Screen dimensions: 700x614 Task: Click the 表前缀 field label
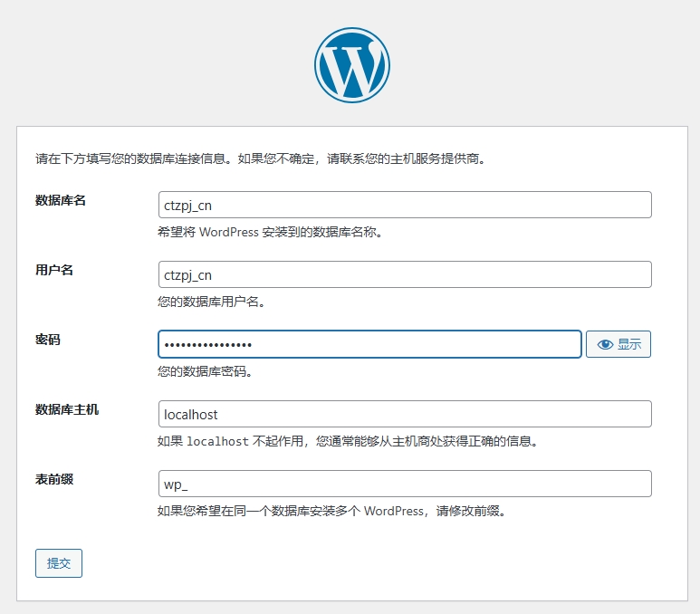pyautogui.click(x=54, y=479)
